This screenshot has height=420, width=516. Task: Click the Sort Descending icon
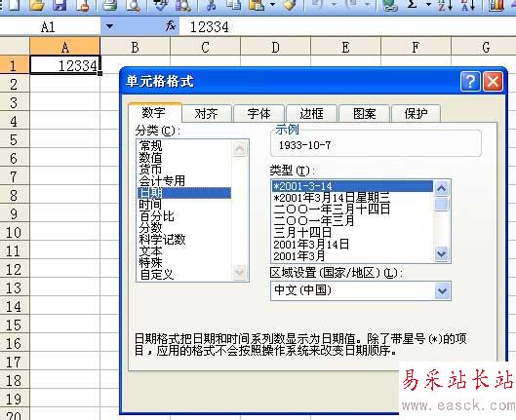click(x=468, y=5)
